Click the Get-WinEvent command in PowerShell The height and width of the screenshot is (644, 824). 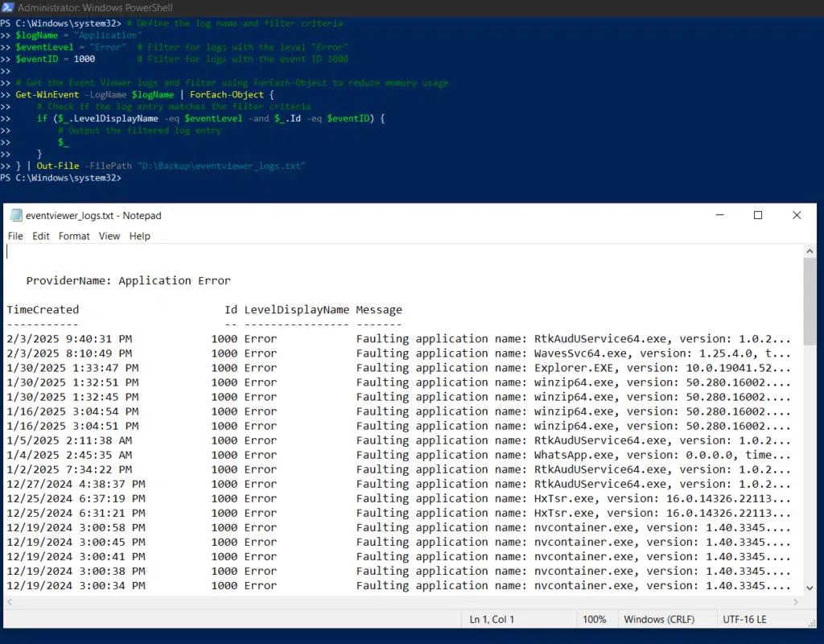(x=47, y=95)
